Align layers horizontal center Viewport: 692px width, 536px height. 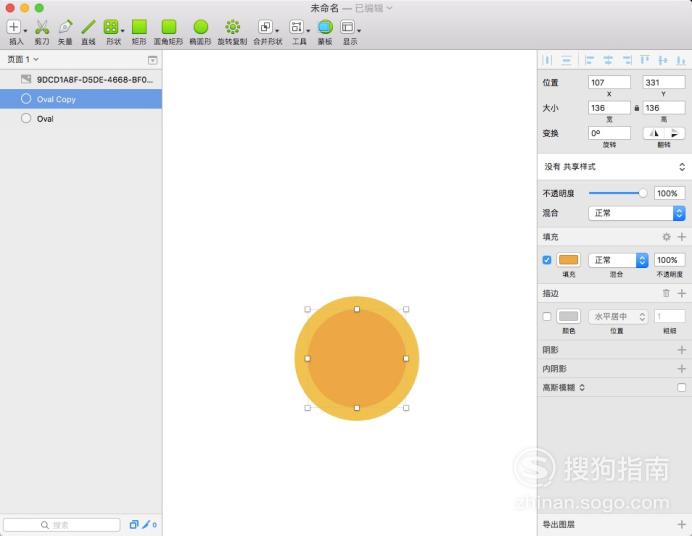click(608, 60)
